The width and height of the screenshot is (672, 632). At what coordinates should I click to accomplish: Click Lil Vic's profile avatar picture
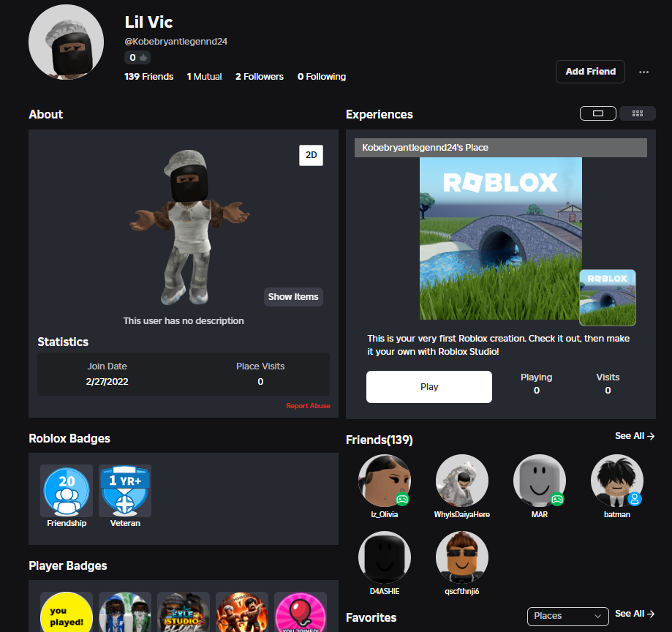click(66, 42)
